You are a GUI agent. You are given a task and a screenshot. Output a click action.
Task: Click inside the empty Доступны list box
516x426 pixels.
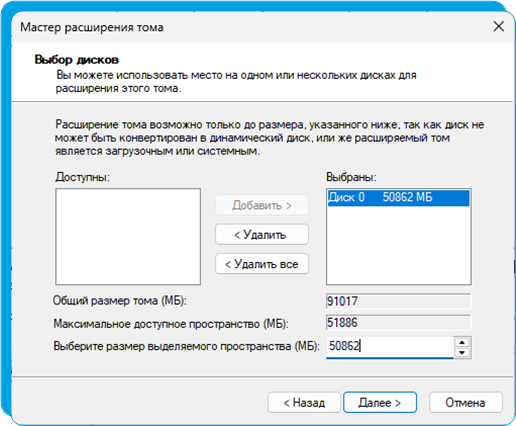click(128, 237)
